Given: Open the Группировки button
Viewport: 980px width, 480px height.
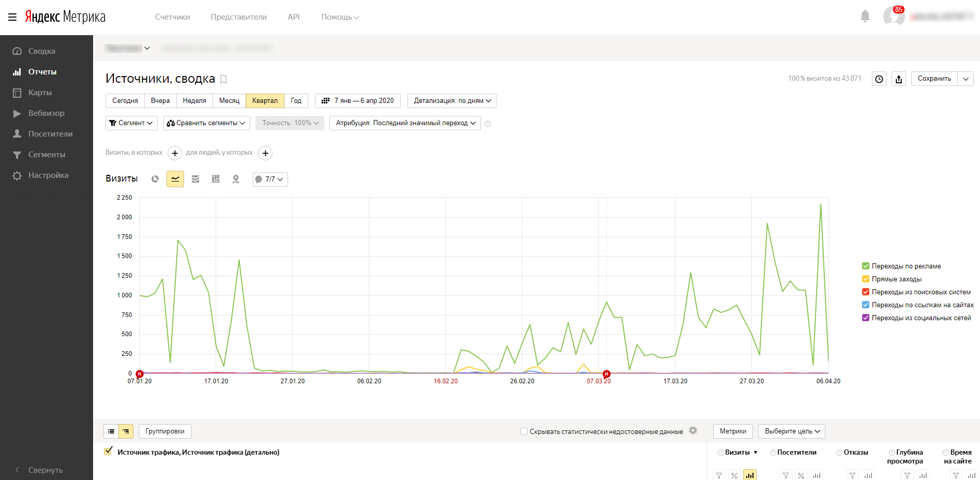Looking at the screenshot, I should click(165, 431).
